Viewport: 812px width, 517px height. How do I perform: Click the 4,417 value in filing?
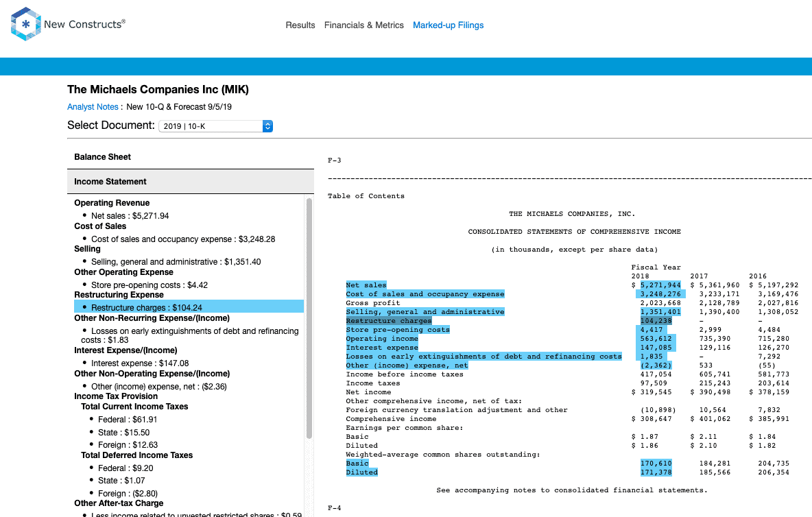click(x=651, y=330)
